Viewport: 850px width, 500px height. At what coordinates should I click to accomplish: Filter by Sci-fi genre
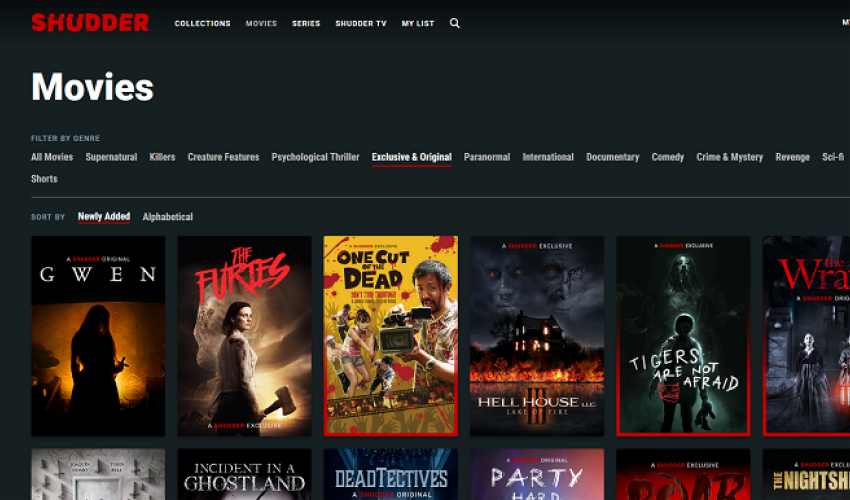(x=833, y=157)
